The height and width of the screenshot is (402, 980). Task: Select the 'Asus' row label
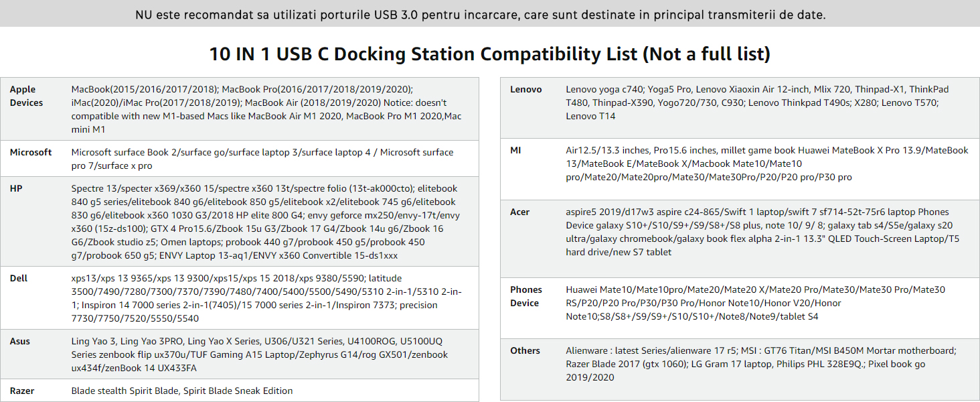(20, 341)
